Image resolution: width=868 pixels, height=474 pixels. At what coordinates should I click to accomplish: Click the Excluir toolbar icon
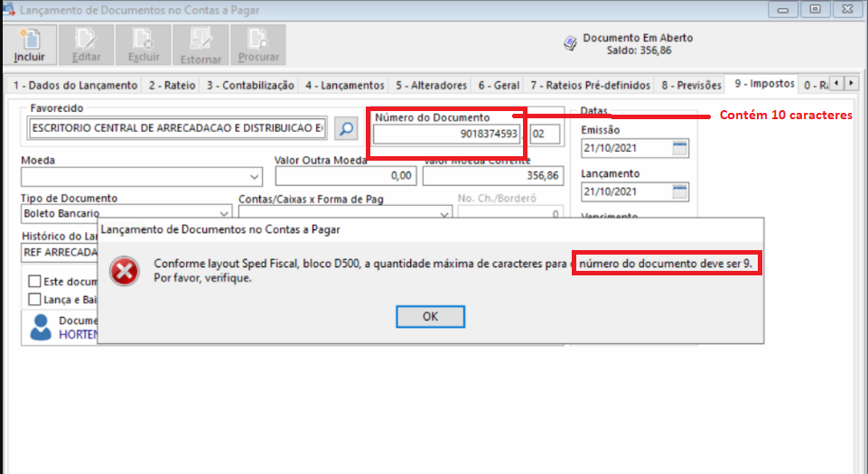144,45
